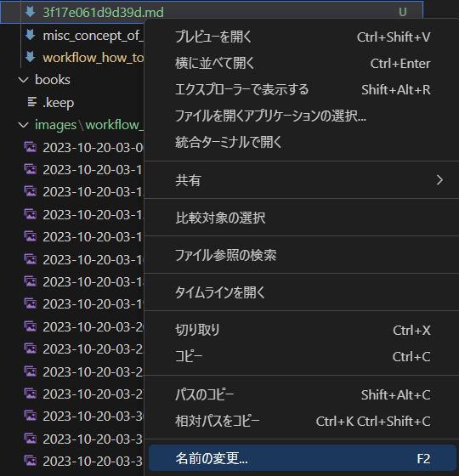Collapse the books folder chevron
459x476 pixels.
point(24,80)
